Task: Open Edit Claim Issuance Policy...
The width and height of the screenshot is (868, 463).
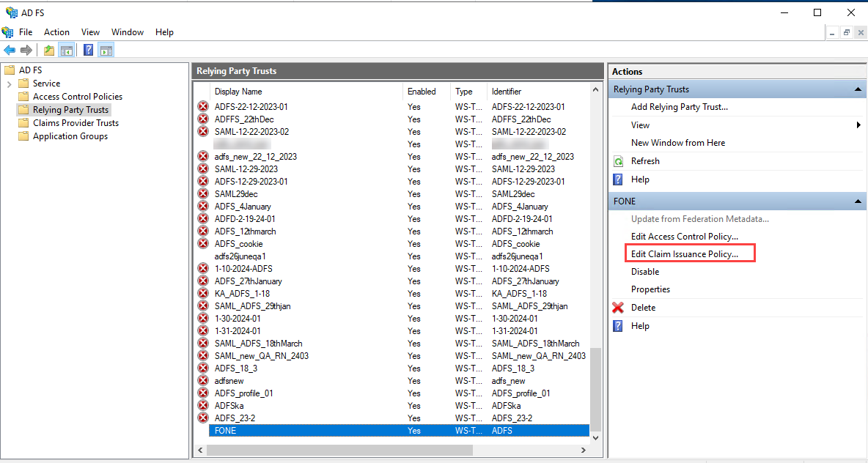Action: pos(685,254)
